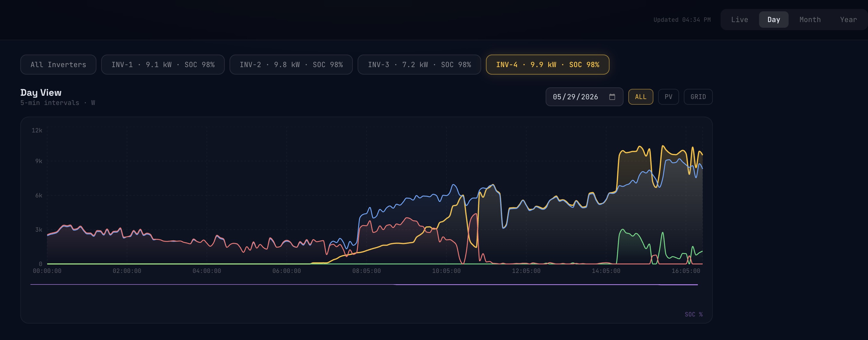Open the calendar icon in date field
The height and width of the screenshot is (340, 868).
click(612, 97)
